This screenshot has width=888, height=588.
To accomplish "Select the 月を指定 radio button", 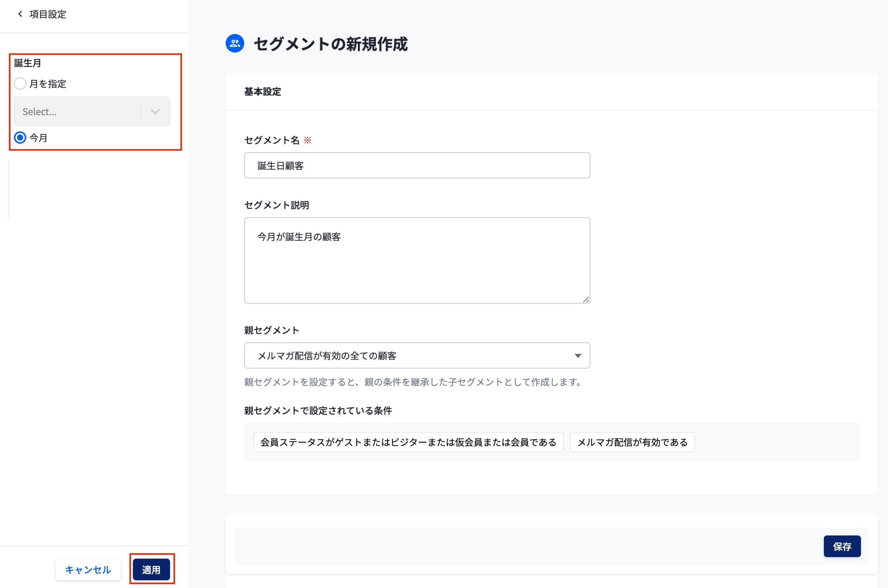I will click(x=20, y=83).
